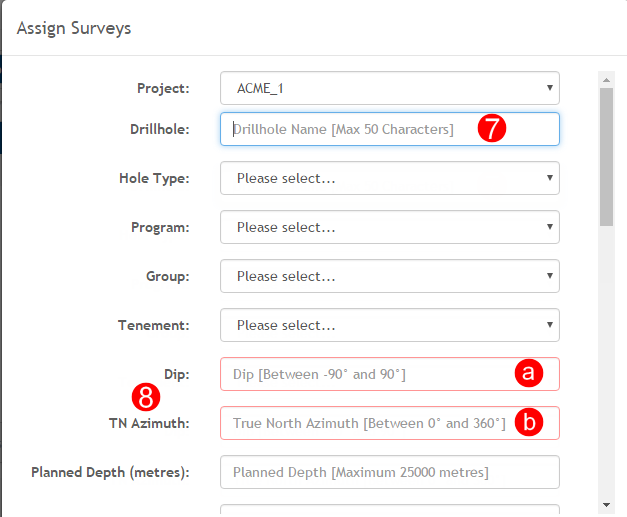The width and height of the screenshot is (627, 517).
Task: Select the Planned Depth input box
Action: click(389, 472)
